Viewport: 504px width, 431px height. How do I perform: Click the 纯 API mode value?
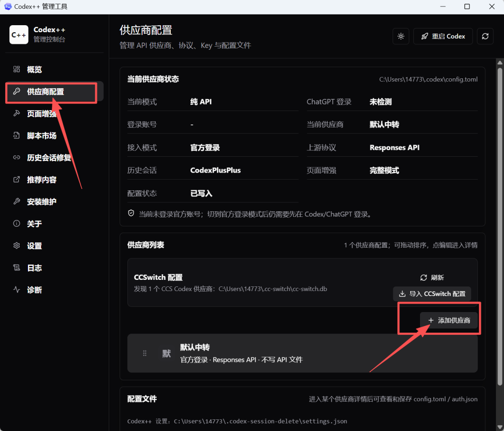[201, 102]
